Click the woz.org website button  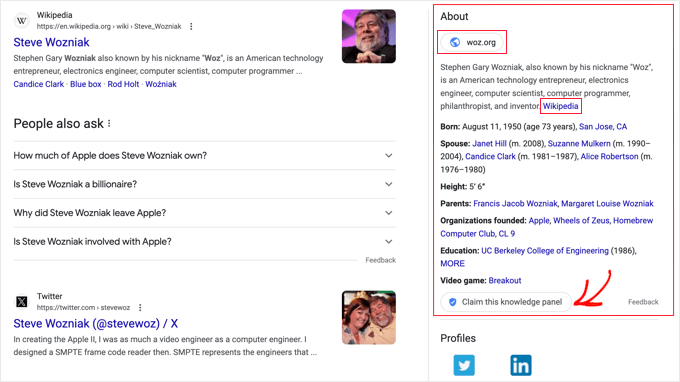[x=472, y=42]
